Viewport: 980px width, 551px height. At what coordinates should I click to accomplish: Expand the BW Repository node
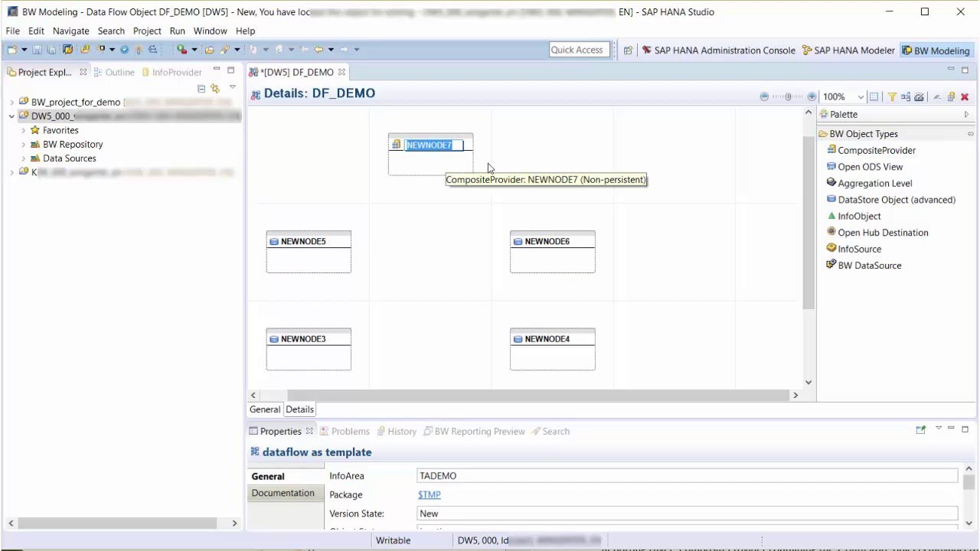[24, 144]
